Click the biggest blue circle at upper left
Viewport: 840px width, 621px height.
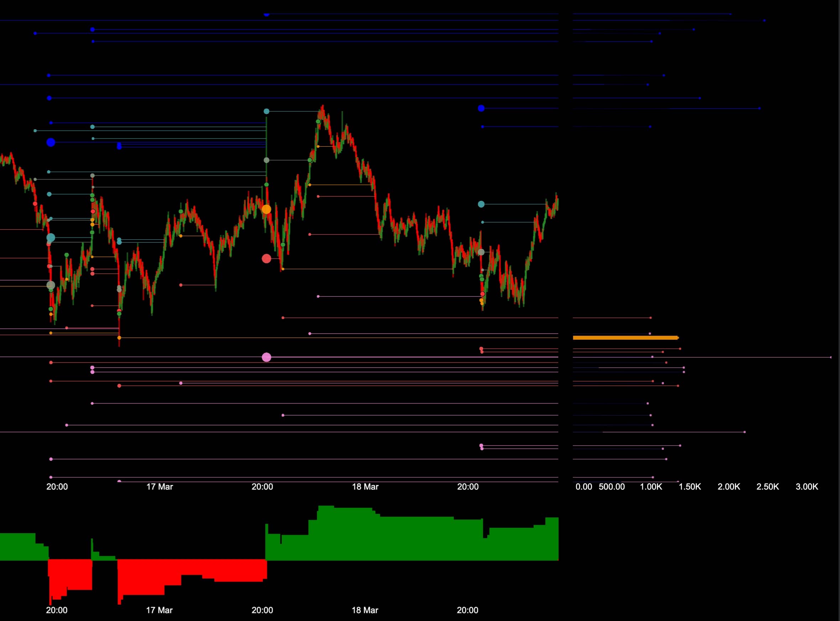pyautogui.click(x=51, y=142)
